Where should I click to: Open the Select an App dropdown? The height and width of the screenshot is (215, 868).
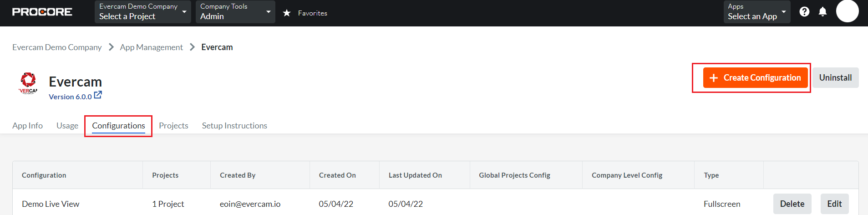point(757,12)
